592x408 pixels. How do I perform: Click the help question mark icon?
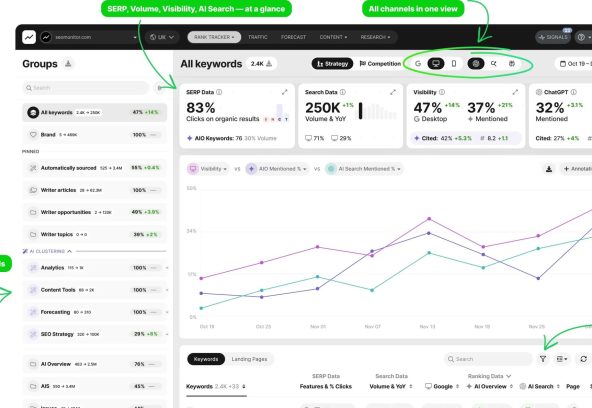581,37
